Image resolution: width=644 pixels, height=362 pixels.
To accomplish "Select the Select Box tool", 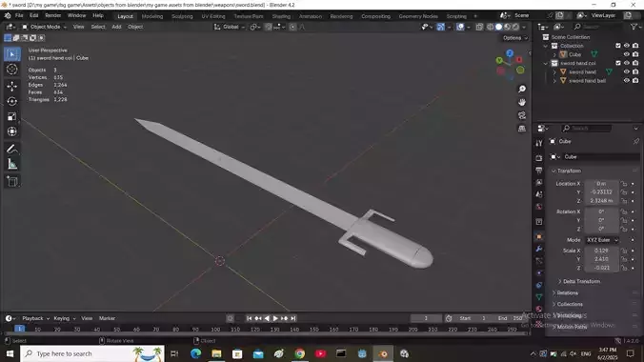I will [12, 54].
